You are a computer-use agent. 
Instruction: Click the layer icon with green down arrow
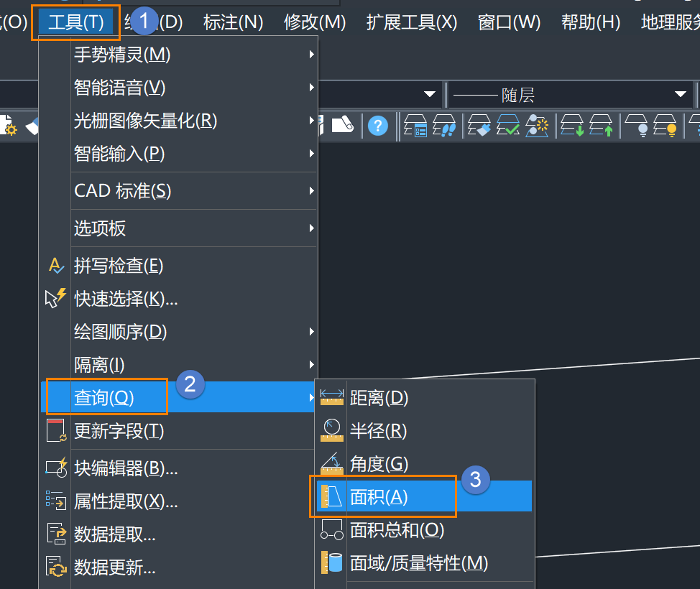click(x=572, y=126)
